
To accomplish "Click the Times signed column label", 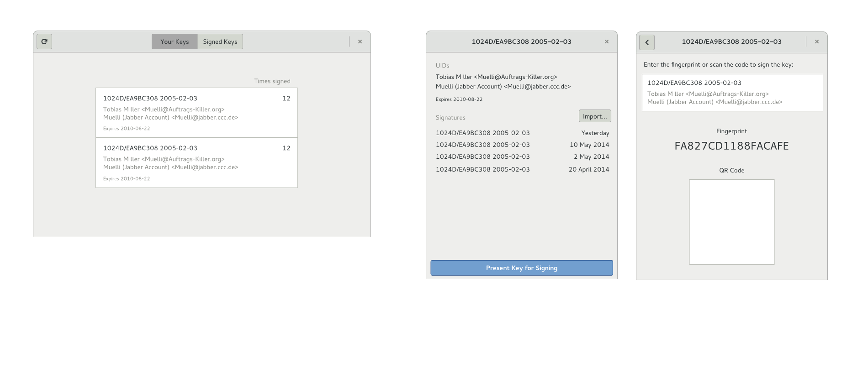I will pyautogui.click(x=272, y=81).
